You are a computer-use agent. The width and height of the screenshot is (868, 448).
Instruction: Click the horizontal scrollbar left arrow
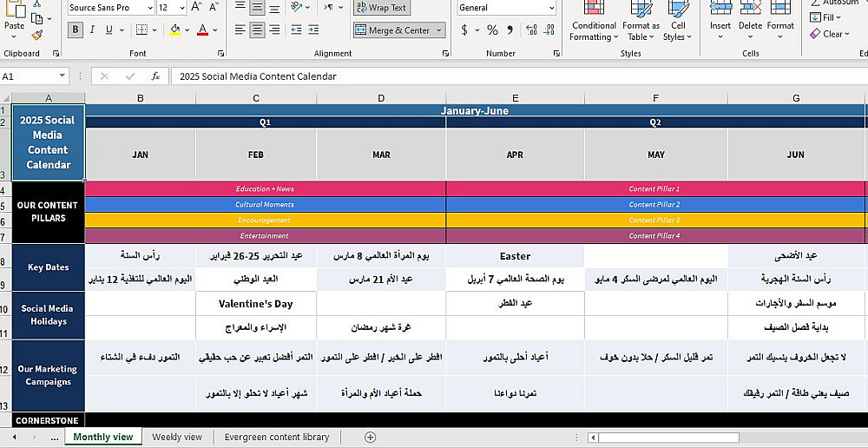pyautogui.click(x=593, y=438)
